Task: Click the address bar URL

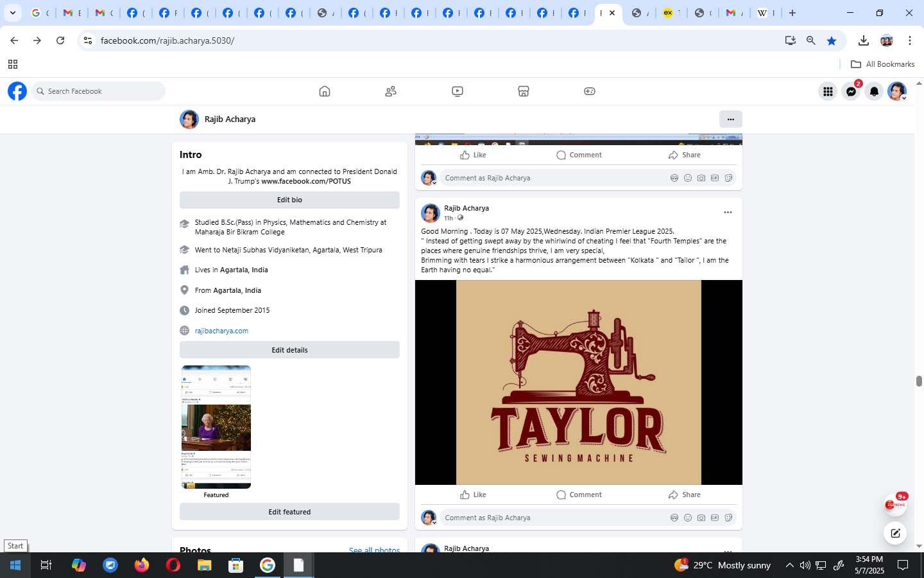Action: coord(167,40)
